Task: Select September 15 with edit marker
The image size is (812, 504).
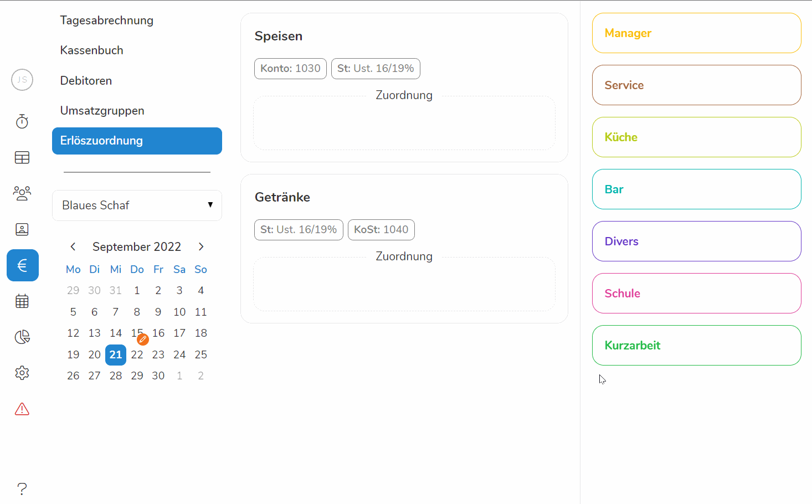Action: tap(137, 333)
